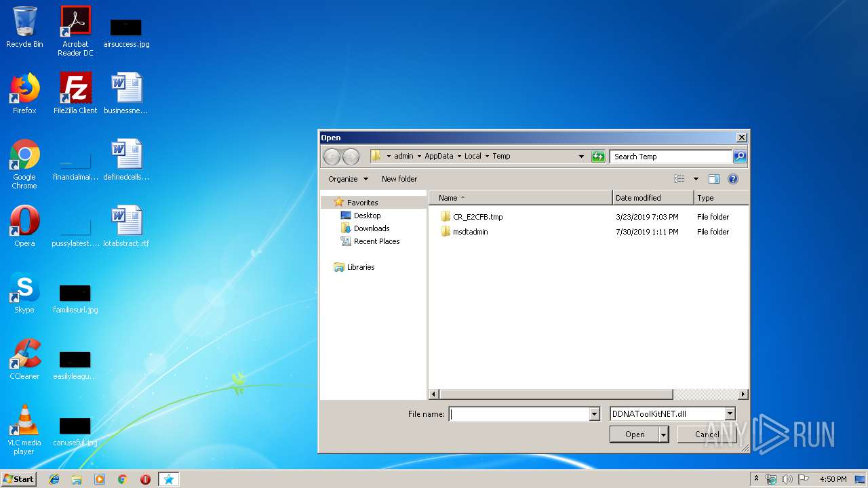Open the Organize menu
The height and width of the screenshot is (488, 868).
click(x=348, y=179)
